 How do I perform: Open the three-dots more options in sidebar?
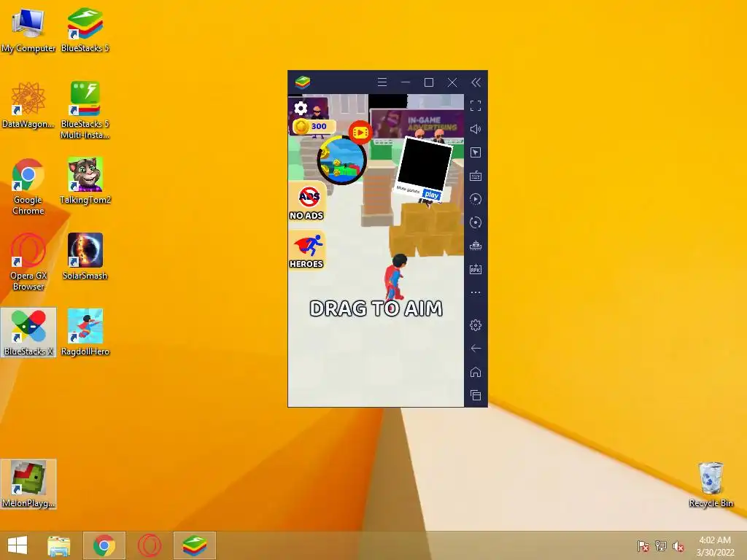click(476, 292)
